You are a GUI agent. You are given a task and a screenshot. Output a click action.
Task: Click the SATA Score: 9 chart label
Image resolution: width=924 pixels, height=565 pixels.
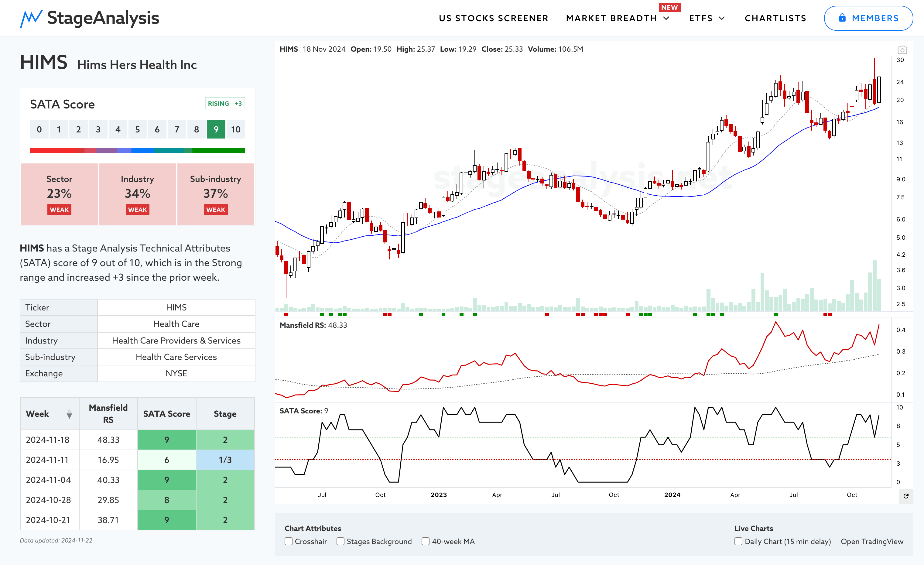pyautogui.click(x=304, y=411)
